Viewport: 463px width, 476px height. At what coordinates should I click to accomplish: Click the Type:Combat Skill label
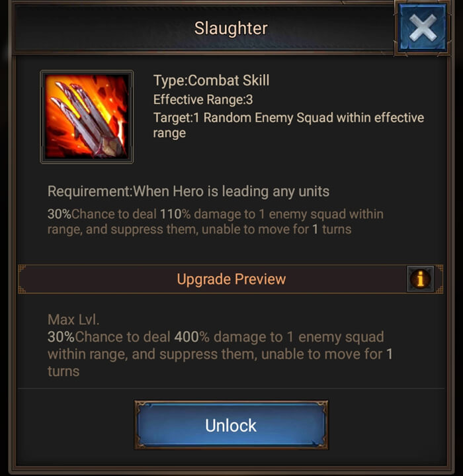coord(212,81)
